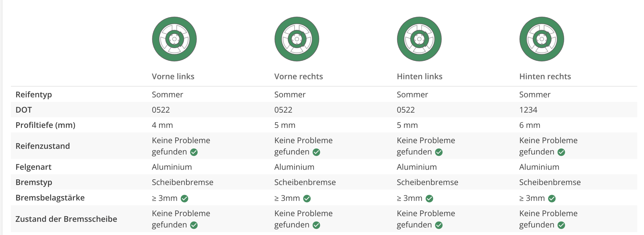This screenshot has width=644, height=235.
Task: Click the Vorne rechts wheel icon
Action: pos(297,39)
